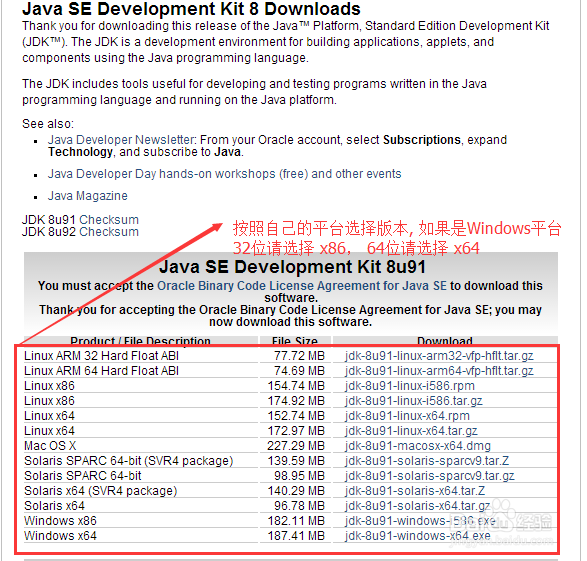Download jdk-8u91-solaris-x64.tar.Z
The width and height of the screenshot is (587, 561).
point(415,491)
